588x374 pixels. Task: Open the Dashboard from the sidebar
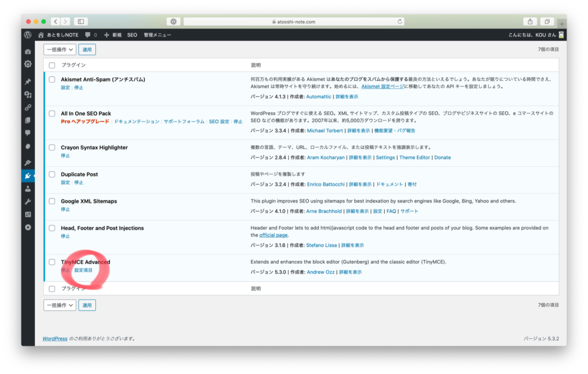pyautogui.click(x=28, y=52)
